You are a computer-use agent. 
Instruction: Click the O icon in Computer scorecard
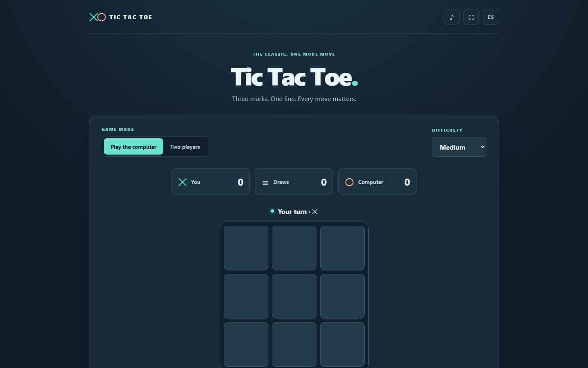coord(349,182)
